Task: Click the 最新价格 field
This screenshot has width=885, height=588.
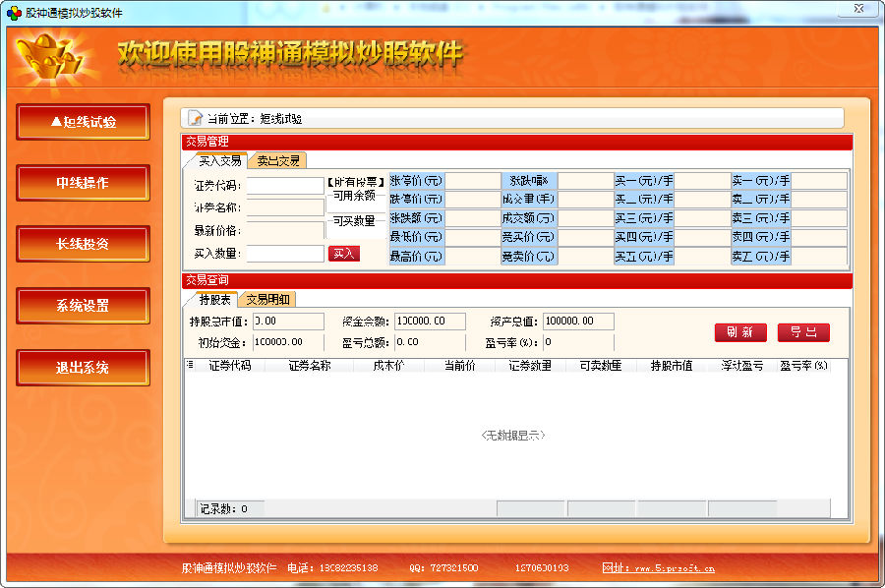Action: (285, 230)
